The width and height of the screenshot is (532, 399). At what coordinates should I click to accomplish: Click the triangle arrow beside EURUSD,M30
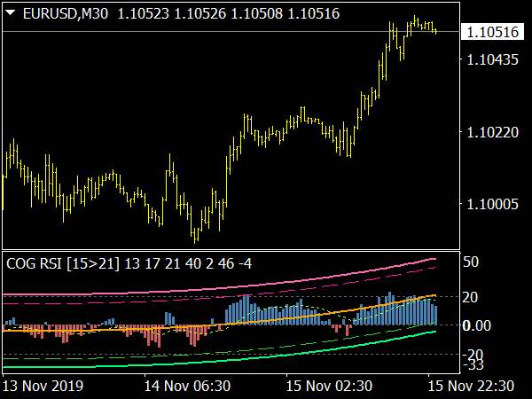tap(11, 11)
